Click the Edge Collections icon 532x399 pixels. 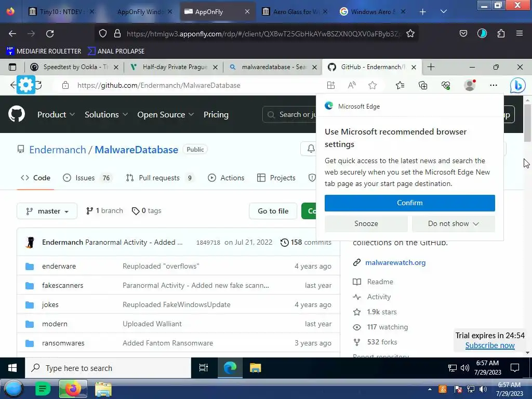[423, 86]
